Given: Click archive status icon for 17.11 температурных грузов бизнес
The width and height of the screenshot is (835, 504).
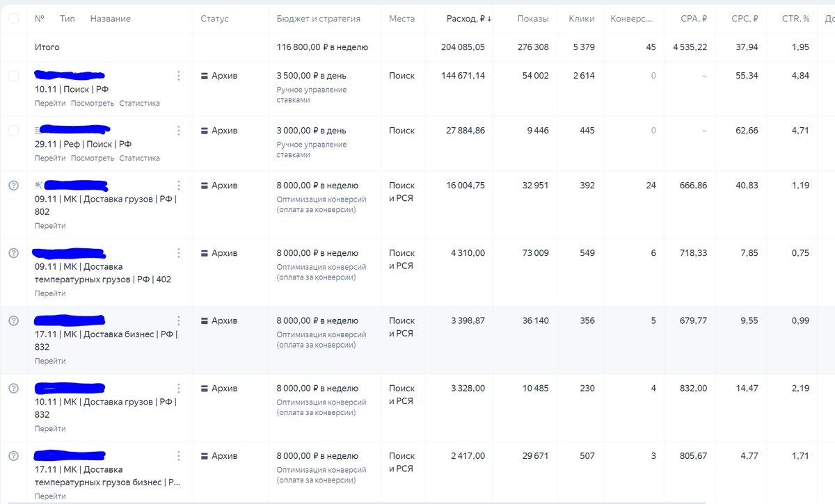Looking at the screenshot, I should pos(205,456).
